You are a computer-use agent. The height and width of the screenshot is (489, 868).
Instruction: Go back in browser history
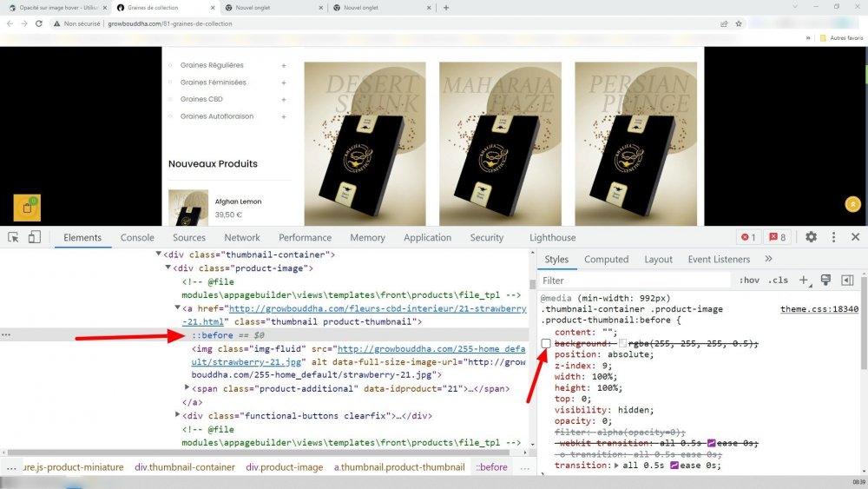coord(10,23)
